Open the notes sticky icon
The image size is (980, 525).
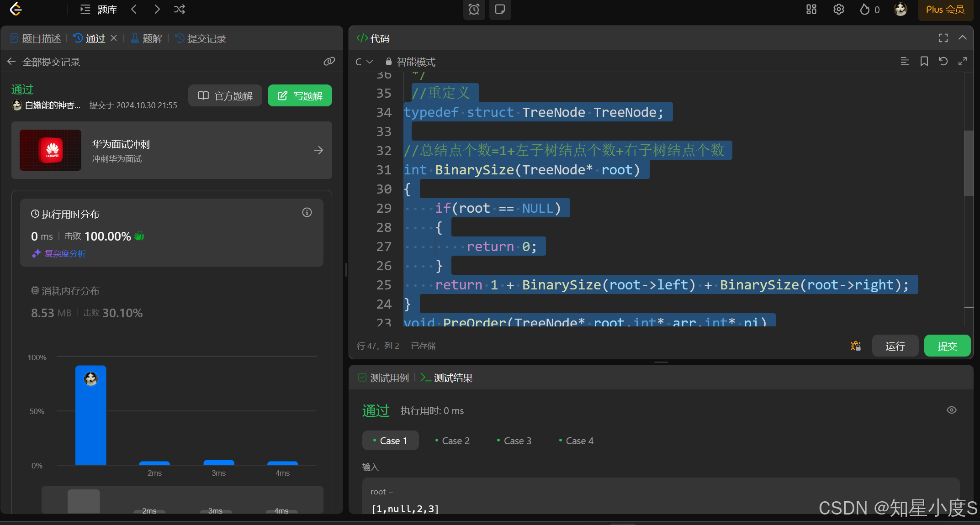point(500,9)
